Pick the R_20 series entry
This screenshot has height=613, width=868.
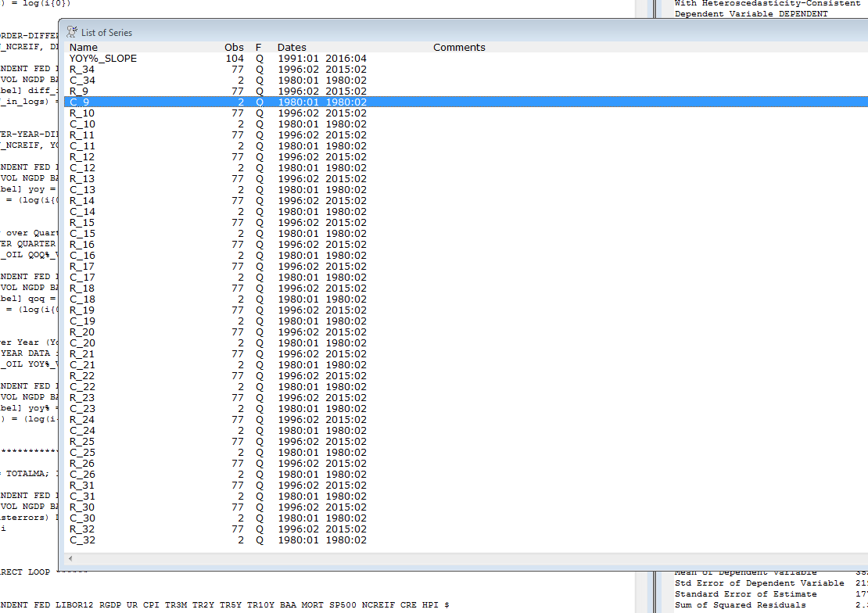pyautogui.click(x=82, y=332)
